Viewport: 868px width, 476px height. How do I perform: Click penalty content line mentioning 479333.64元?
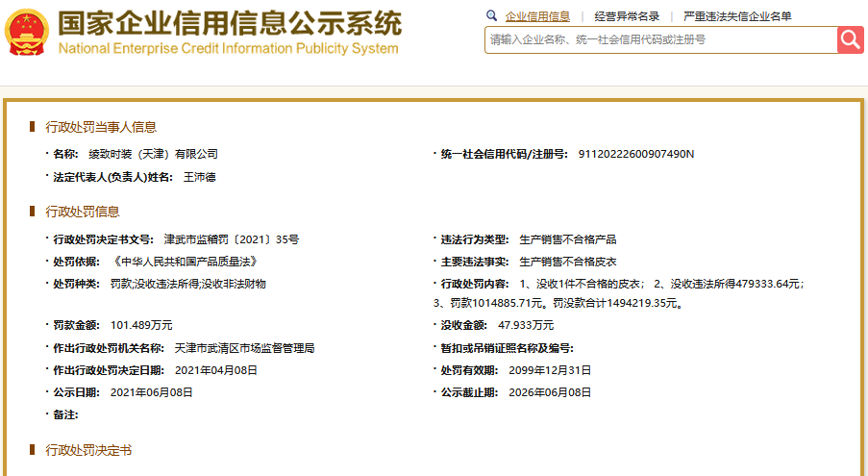(661, 284)
